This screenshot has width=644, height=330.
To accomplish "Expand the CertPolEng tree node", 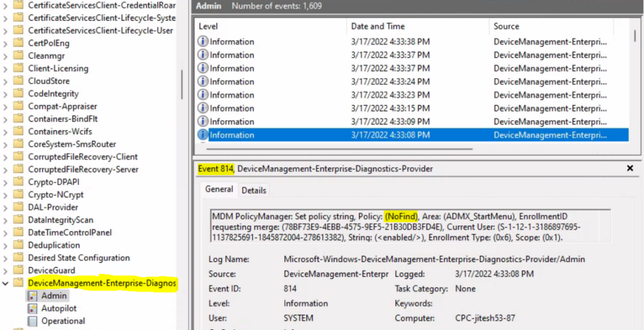I will point(6,43).
